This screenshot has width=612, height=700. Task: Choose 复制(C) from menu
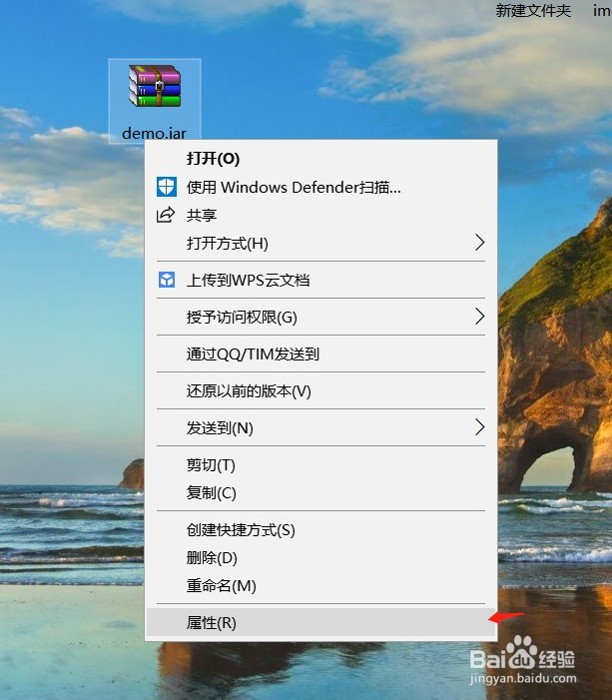(x=320, y=493)
